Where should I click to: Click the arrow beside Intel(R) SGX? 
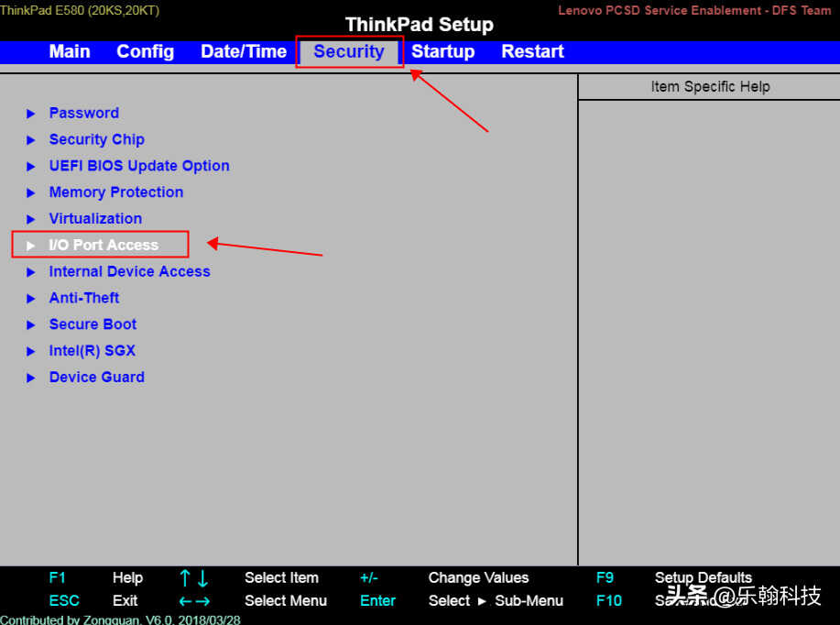point(30,352)
